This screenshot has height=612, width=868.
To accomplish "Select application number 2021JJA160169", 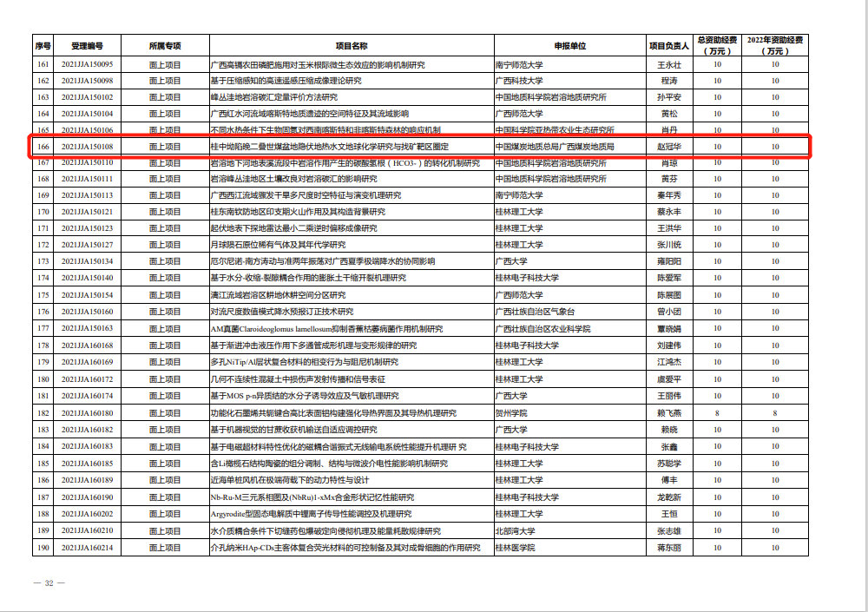I will [87, 362].
